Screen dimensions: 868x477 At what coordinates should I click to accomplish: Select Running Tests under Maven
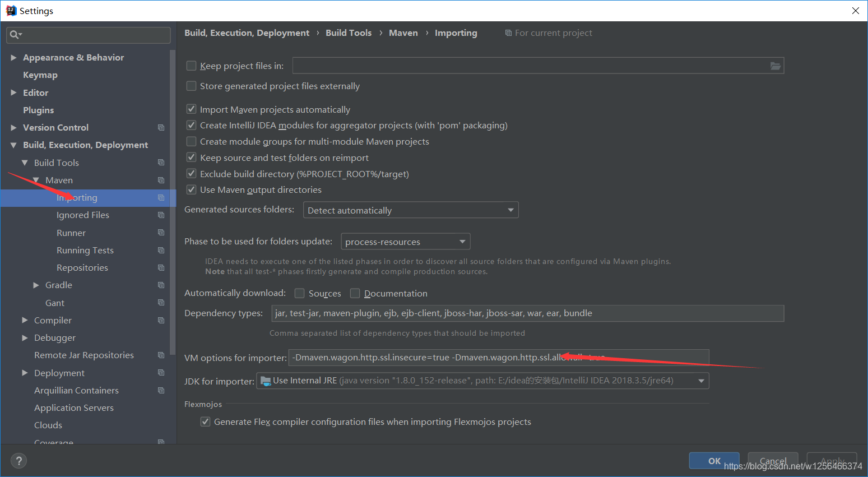(x=85, y=250)
